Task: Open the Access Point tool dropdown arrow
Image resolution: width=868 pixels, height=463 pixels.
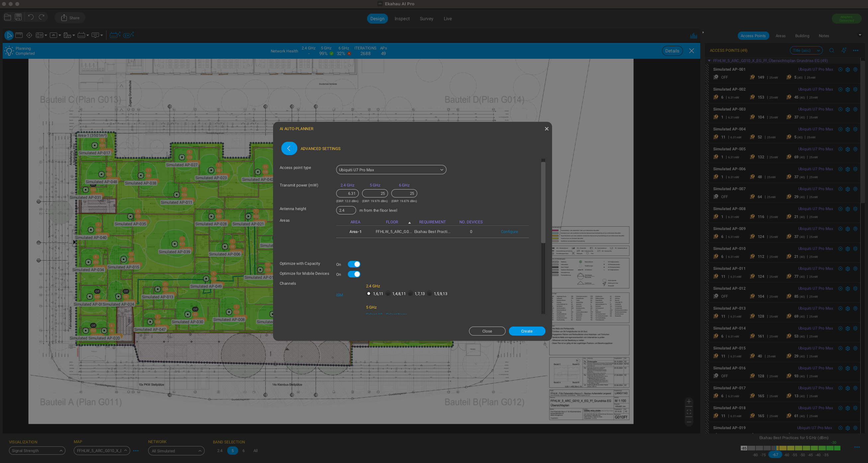Action: (88, 36)
